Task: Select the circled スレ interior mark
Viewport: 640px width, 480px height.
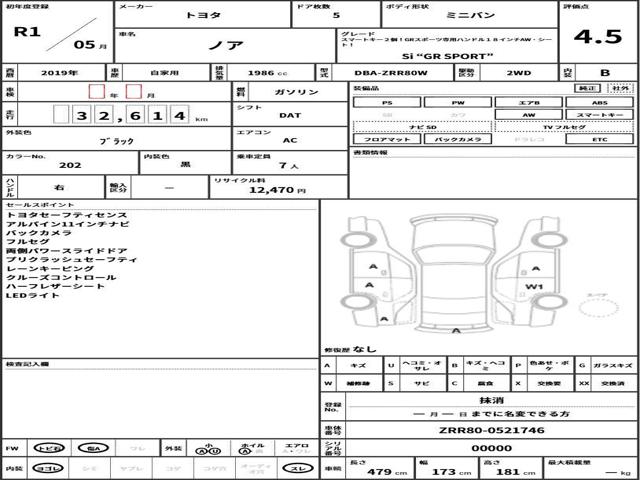Action: 298,468
